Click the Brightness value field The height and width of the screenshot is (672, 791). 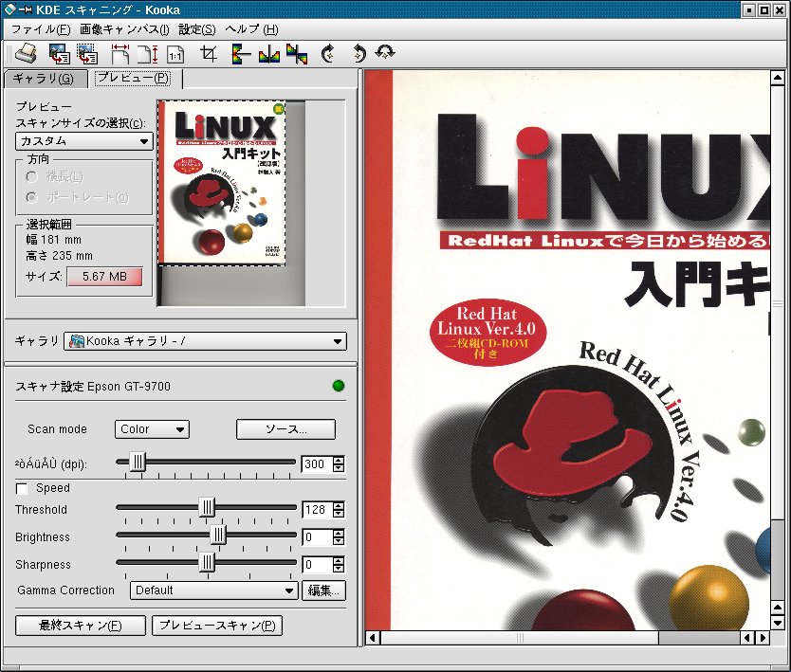click(318, 536)
